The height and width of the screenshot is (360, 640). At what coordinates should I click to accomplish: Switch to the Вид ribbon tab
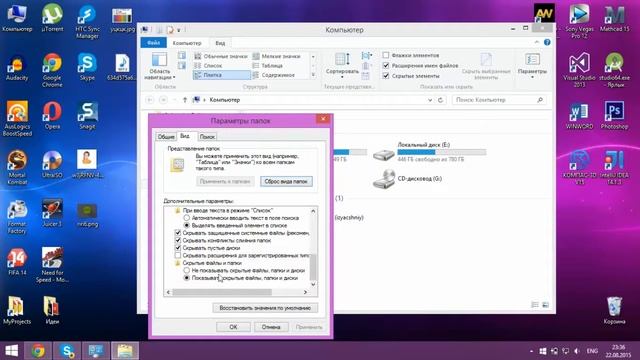pyautogui.click(x=220, y=43)
